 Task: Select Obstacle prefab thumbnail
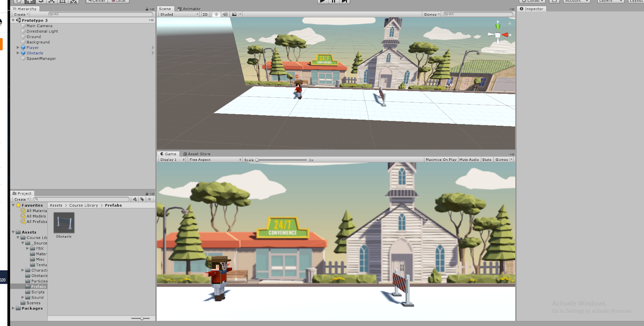click(64, 223)
